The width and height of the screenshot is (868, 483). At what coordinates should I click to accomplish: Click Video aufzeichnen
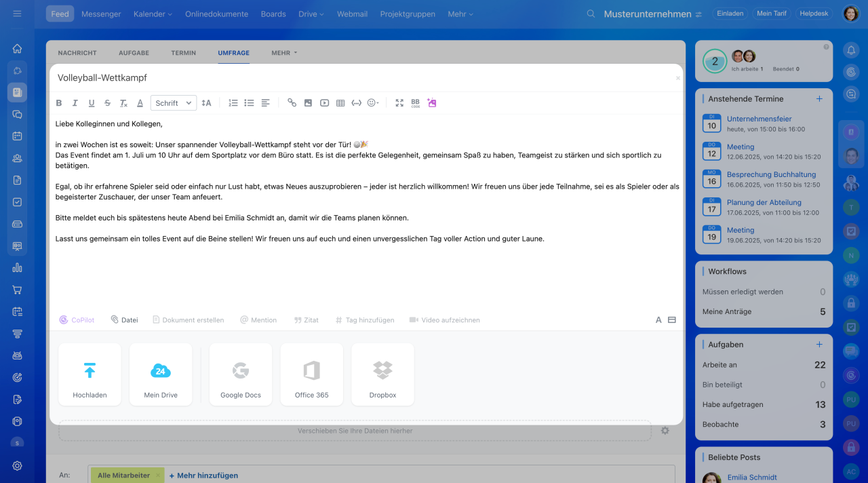(x=445, y=320)
